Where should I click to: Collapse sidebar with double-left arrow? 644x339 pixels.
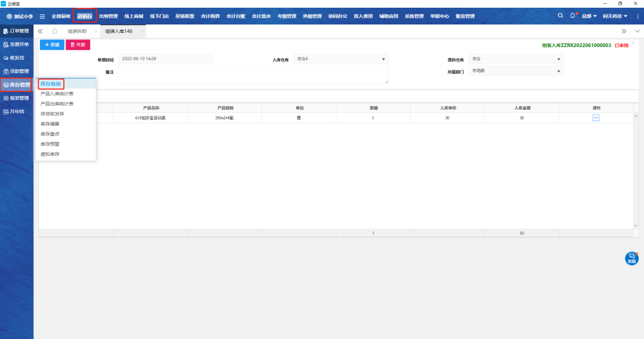(x=40, y=31)
